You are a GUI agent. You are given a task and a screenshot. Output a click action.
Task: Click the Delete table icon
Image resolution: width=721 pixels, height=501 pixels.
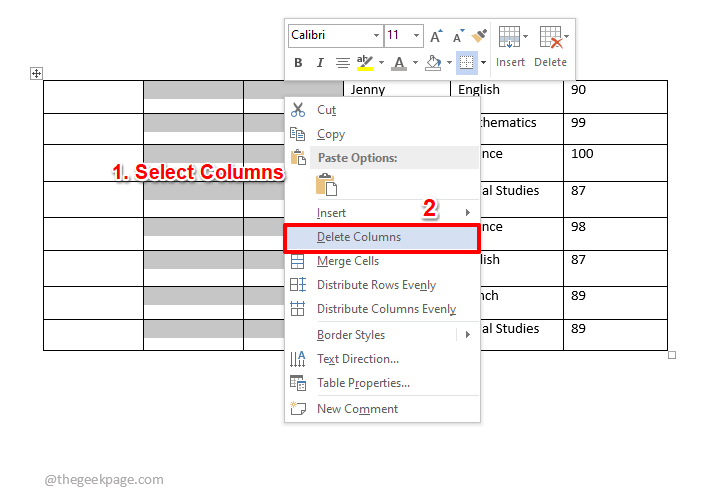pos(551,46)
